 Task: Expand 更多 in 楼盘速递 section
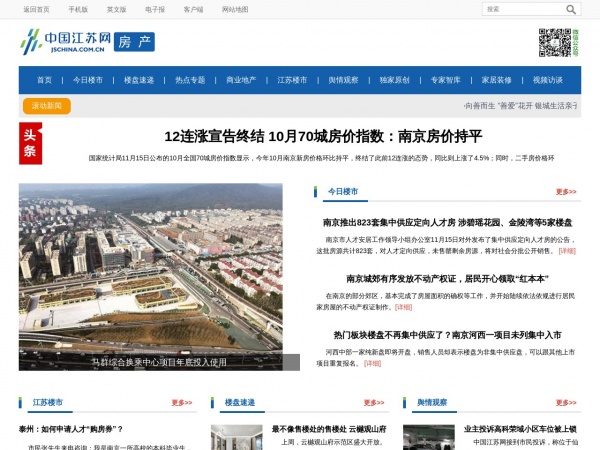[x=374, y=402]
